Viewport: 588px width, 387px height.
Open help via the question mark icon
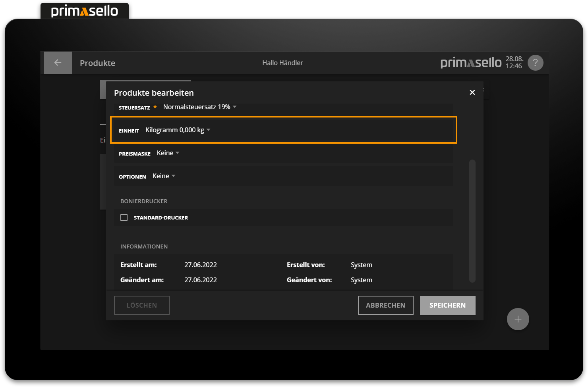tap(535, 63)
